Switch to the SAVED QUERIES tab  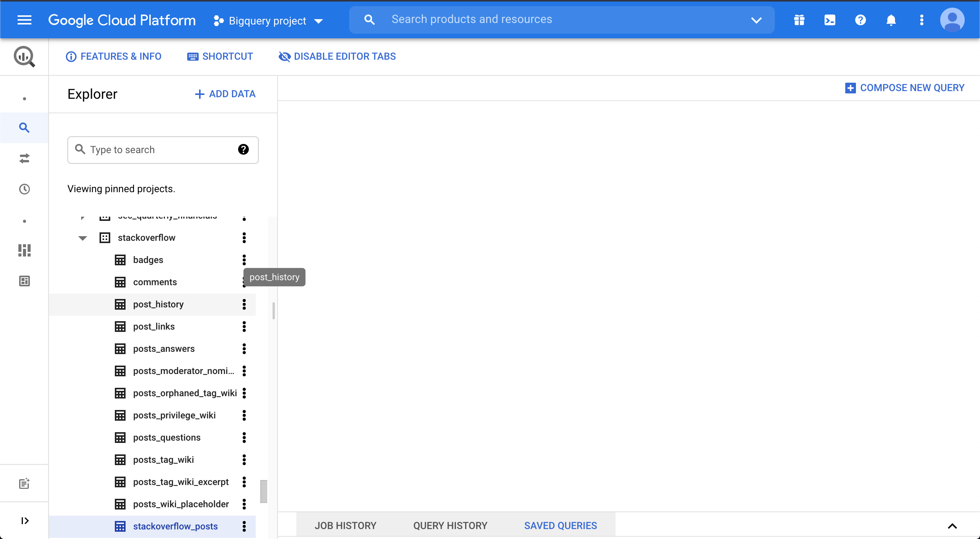560,526
